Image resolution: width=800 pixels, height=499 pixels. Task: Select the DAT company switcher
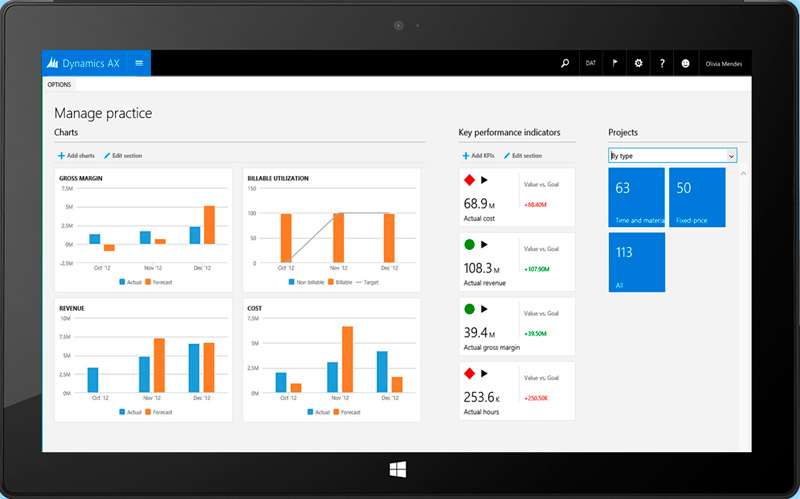coord(591,63)
